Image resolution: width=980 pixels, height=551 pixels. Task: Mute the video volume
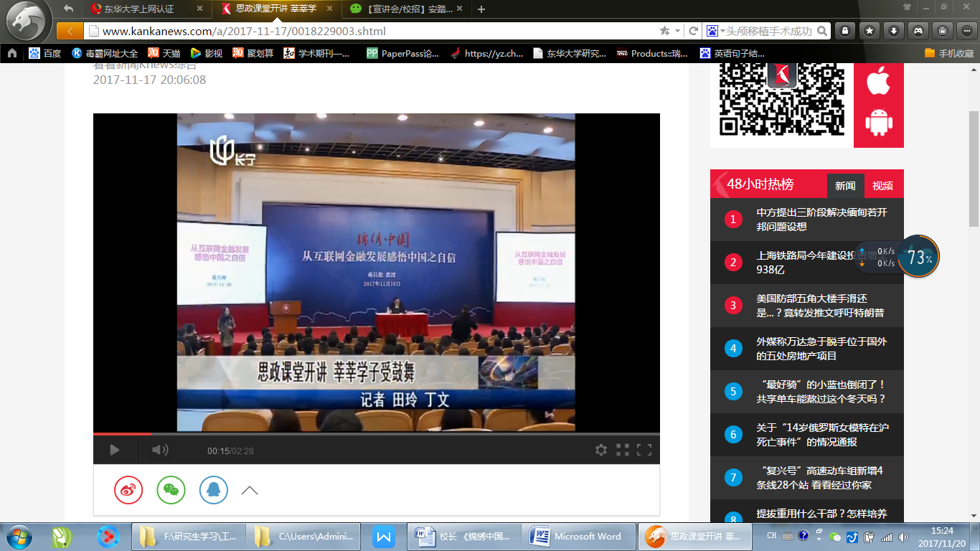159,450
